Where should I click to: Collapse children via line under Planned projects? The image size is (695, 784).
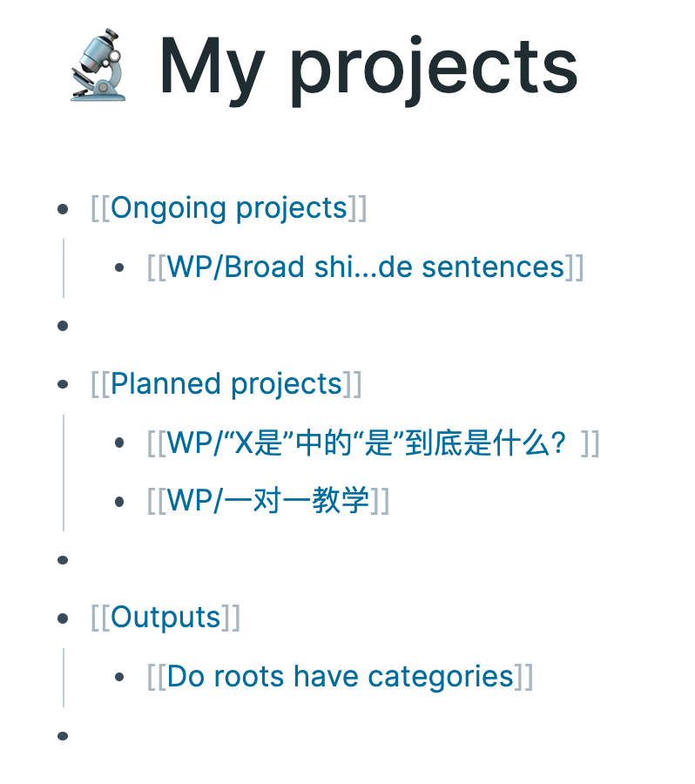tap(64, 472)
